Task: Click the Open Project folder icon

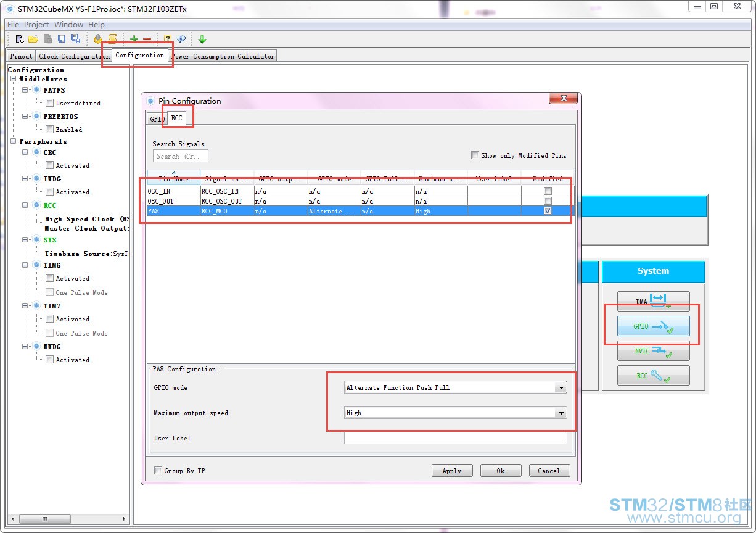Action: coord(33,39)
